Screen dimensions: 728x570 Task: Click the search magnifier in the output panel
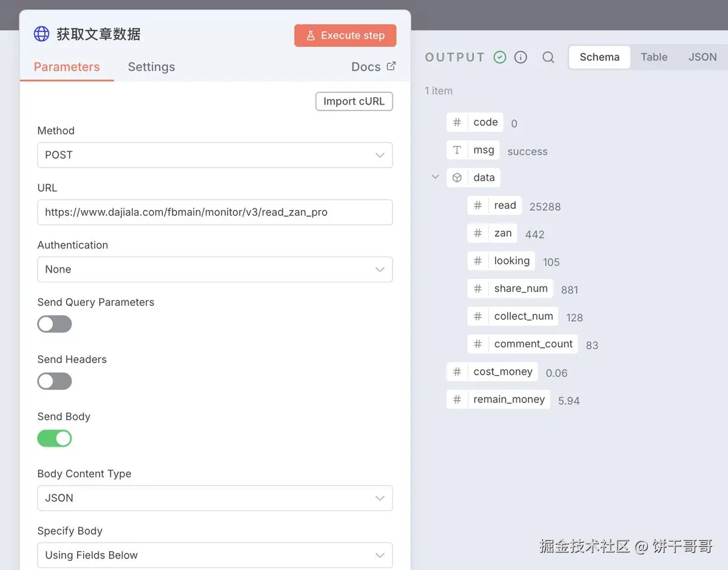click(x=548, y=57)
